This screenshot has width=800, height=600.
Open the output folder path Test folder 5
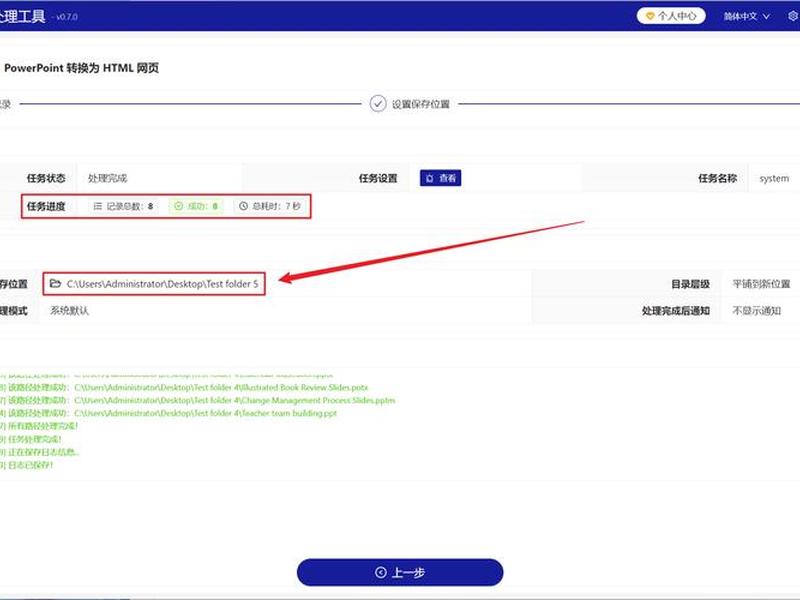[162, 284]
